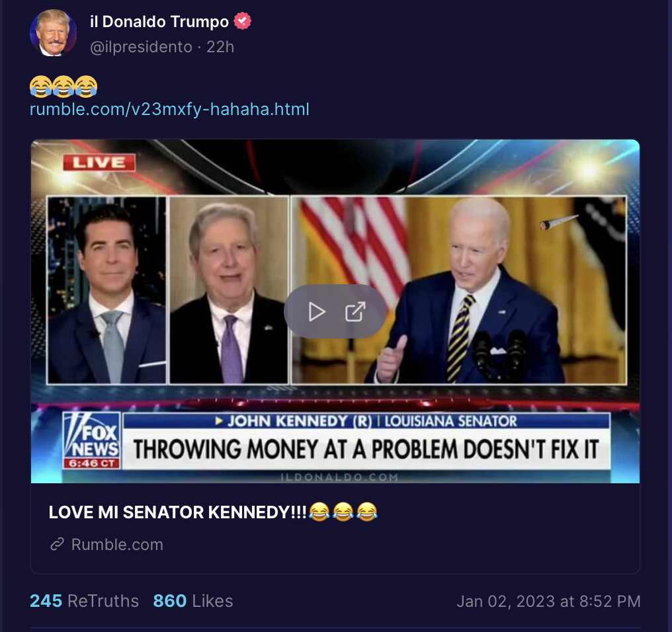The height and width of the screenshot is (632, 672).
Task: Click the chain link icon beside Rumble.com
Action: [57, 544]
